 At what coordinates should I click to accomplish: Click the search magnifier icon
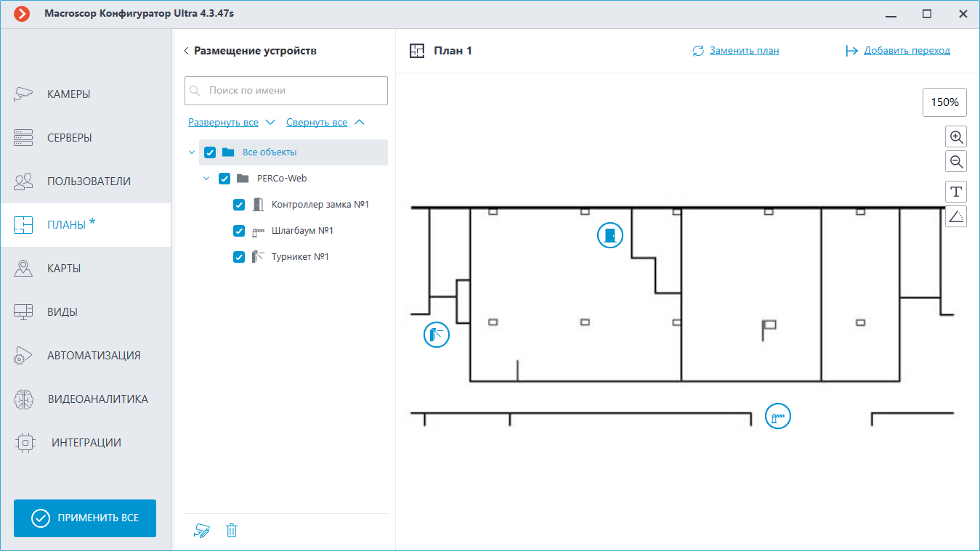tap(195, 91)
